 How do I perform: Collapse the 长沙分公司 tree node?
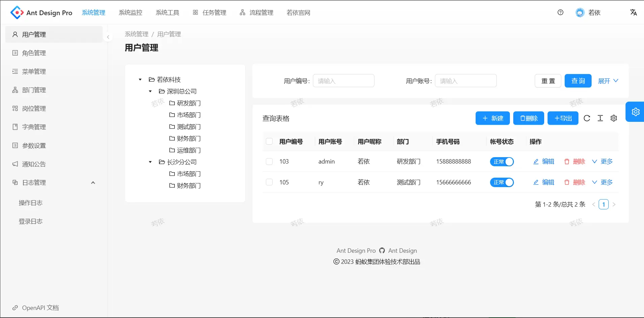click(x=150, y=162)
